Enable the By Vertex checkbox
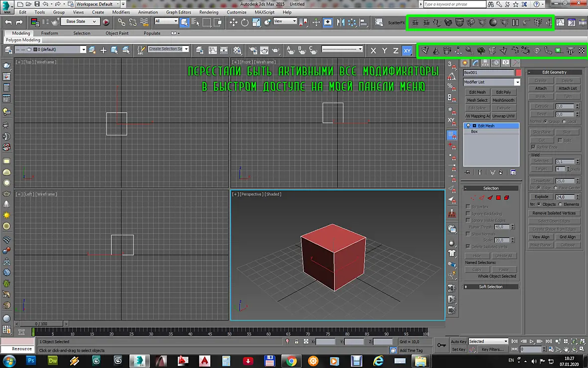This screenshot has height=368, width=588. (467, 207)
